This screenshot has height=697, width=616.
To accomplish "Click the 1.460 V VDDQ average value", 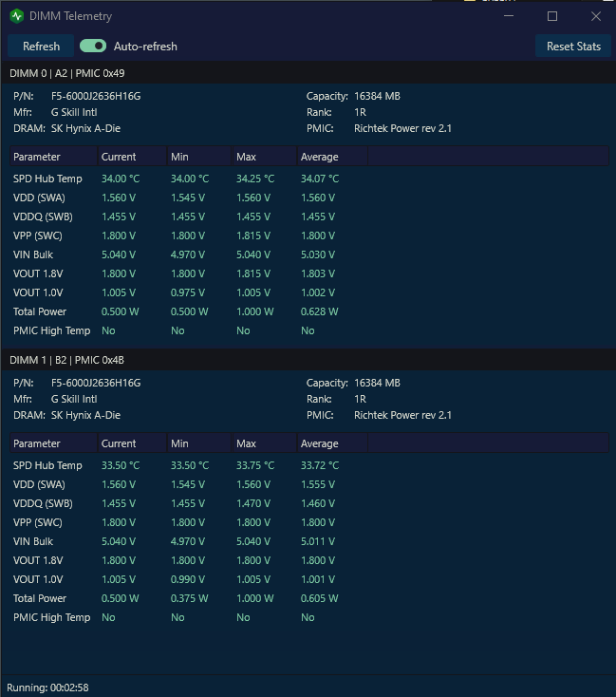I will pyautogui.click(x=318, y=503).
